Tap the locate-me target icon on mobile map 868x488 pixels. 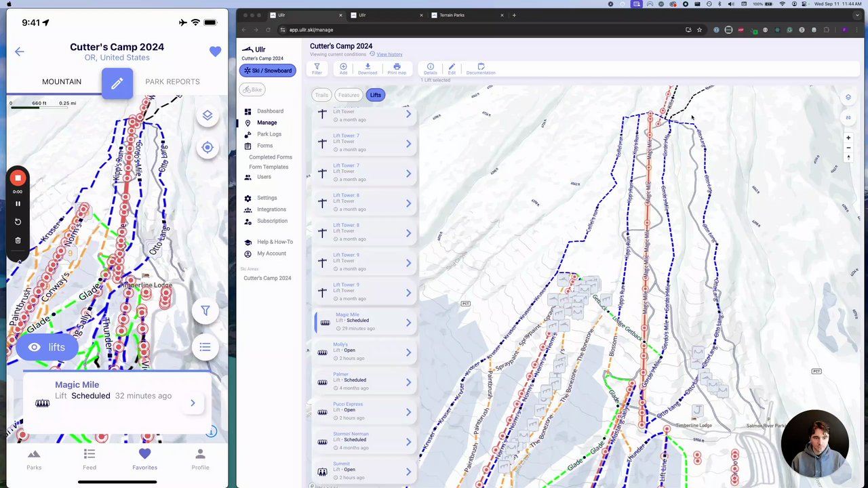pos(208,148)
